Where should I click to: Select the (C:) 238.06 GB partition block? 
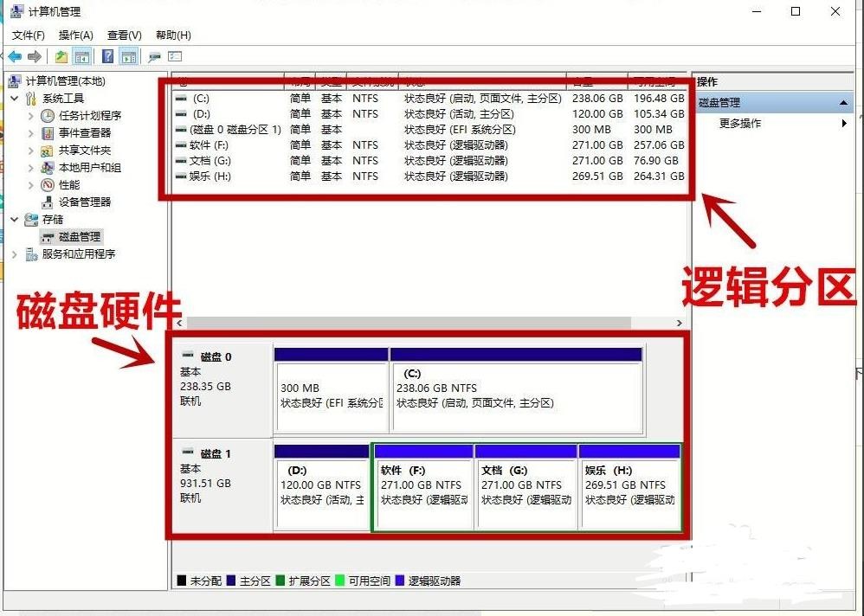coord(516,390)
